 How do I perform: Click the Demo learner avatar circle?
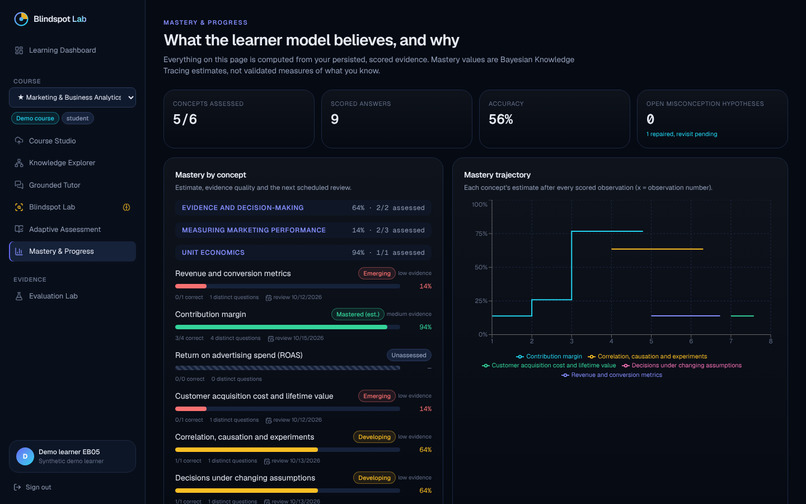(25, 456)
